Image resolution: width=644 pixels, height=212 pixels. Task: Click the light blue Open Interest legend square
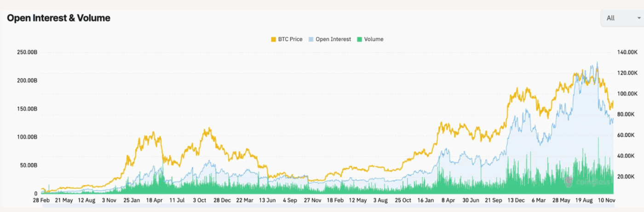click(311, 40)
